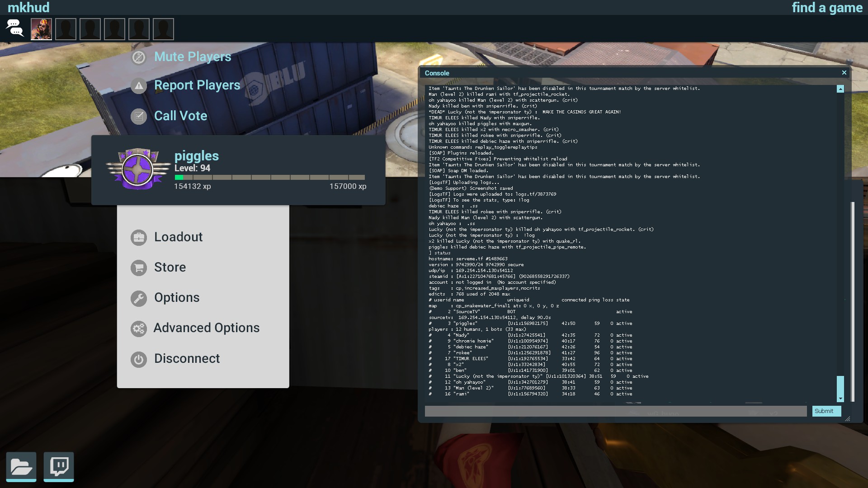
Task: Select the first party member avatar
Action: click(x=41, y=29)
